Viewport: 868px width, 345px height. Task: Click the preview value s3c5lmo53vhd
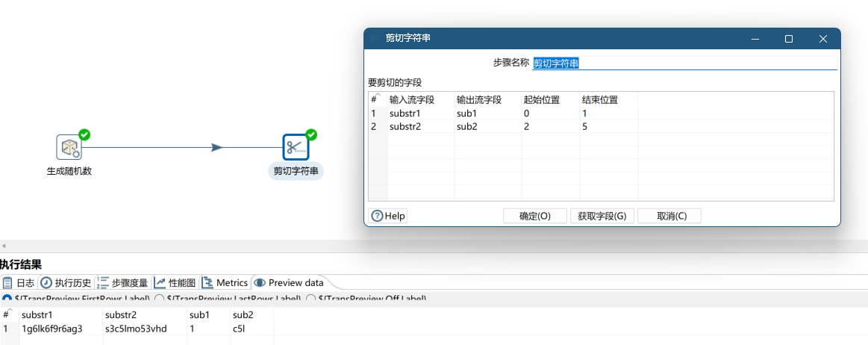tap(136, 329)
